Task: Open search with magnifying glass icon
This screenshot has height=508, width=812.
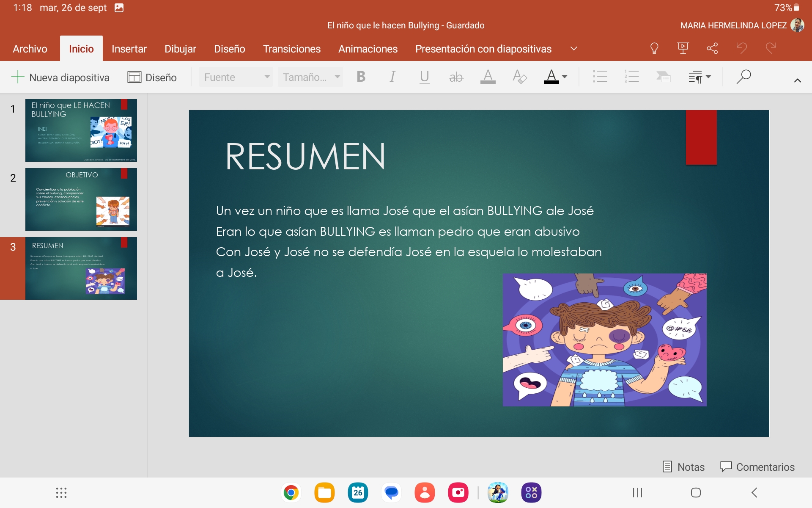Action: [x=743, y=77]
